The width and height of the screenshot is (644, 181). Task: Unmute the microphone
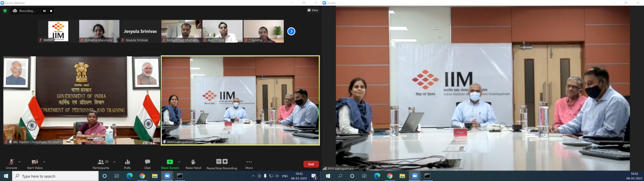pos(11,164)
